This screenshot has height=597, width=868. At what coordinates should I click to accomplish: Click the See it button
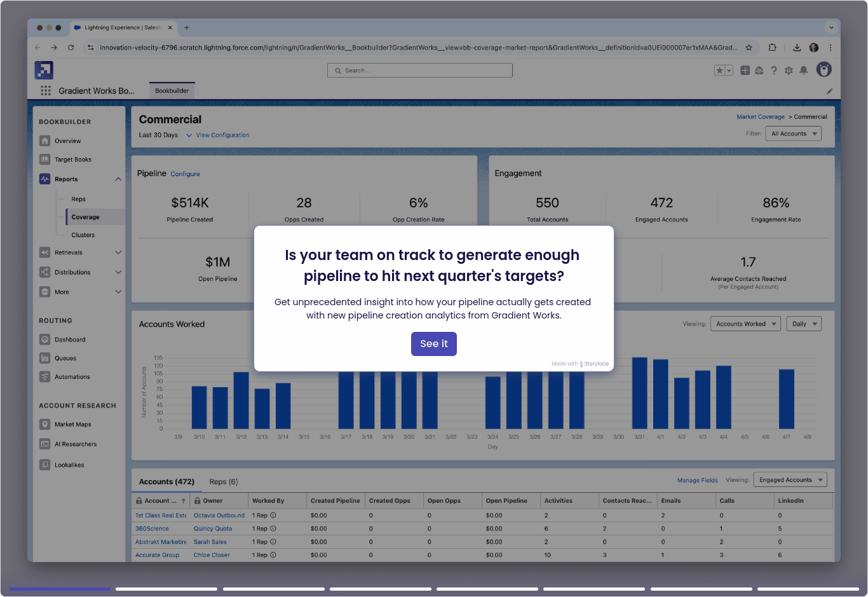(x=434, y=344)
